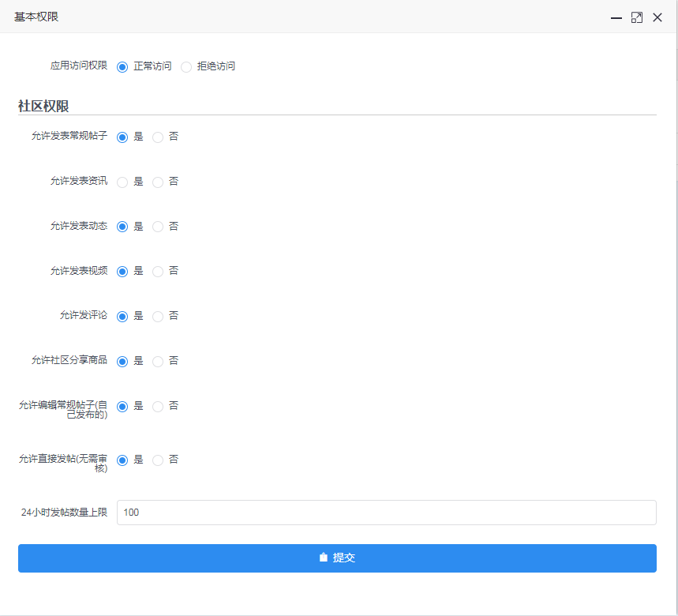This screenshot has height=616, width=678.
Task: Choose 否 for 允许发表动态
Action: 158,227
